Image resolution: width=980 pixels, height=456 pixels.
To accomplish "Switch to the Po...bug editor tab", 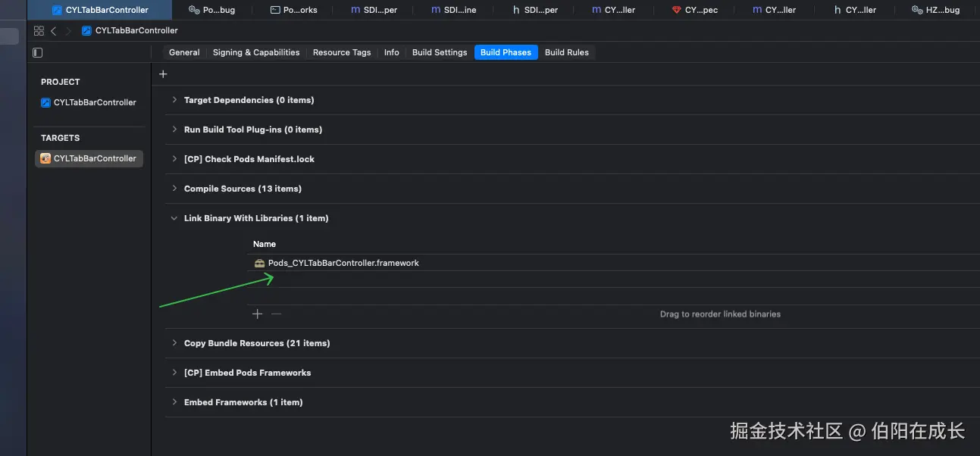I will tap(211, 10).
